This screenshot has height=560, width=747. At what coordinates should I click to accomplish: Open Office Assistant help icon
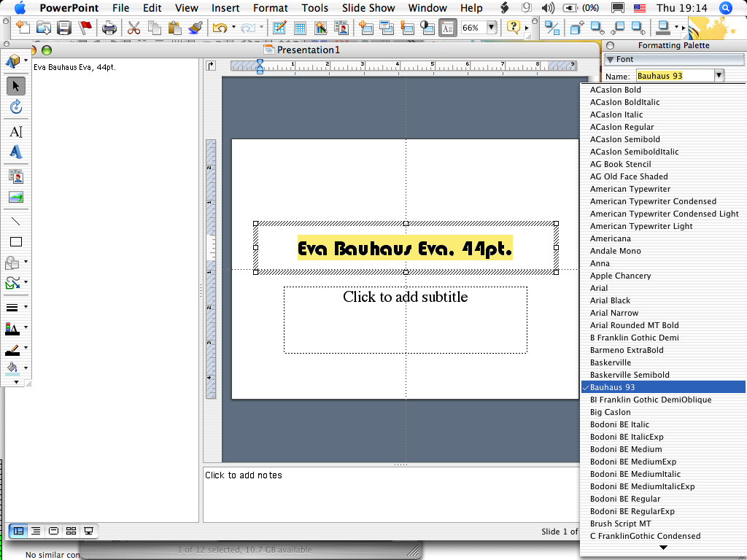coord(513,27)
